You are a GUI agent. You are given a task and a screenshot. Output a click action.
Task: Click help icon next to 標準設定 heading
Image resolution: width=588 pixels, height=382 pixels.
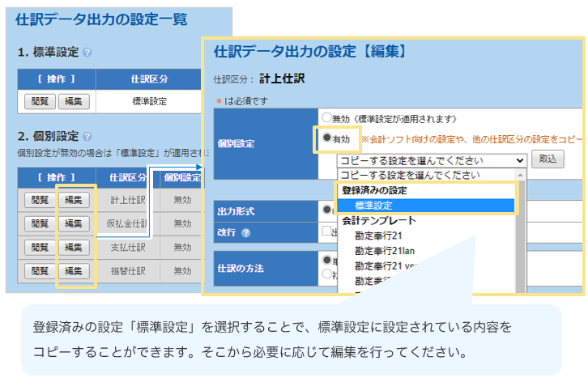tap(87, 53)
